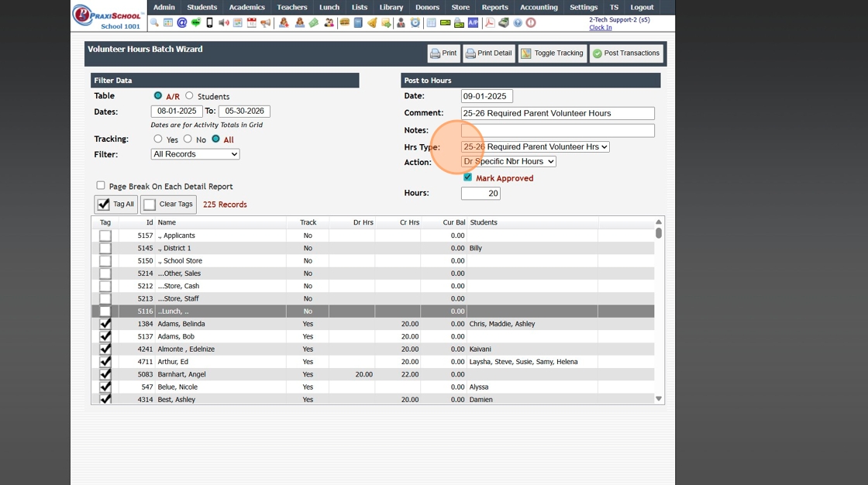Open the Accounting menu
This screenshot has width=868, height=485.
tap(539, 7)
